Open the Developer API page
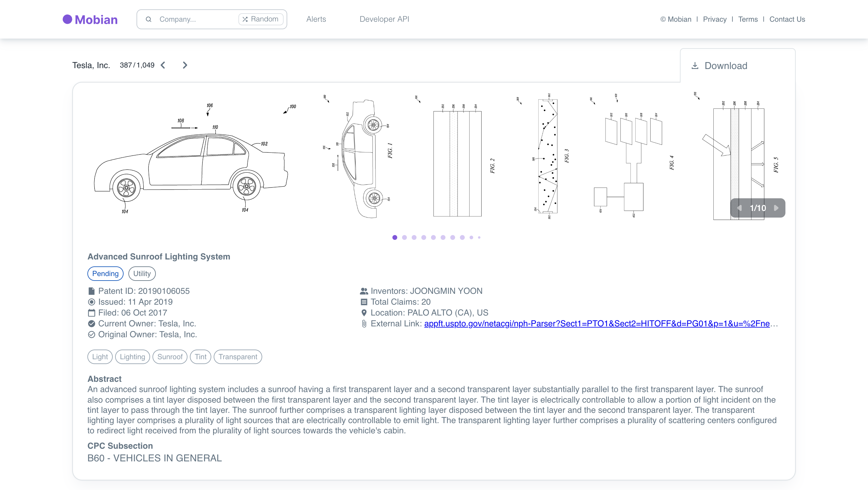 (384, 19)
